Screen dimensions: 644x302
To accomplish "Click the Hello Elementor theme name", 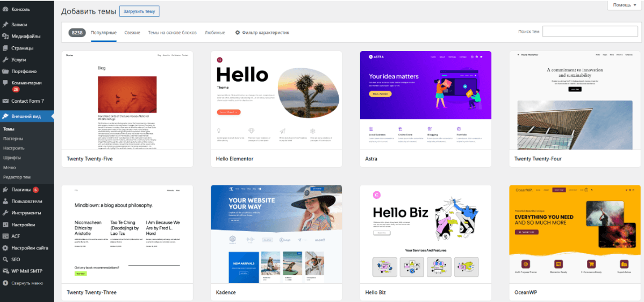I will click(x=234, y=159).
